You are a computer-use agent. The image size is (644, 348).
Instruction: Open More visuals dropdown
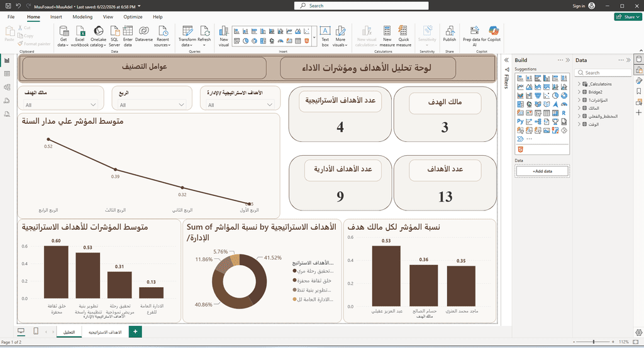click(340, 36)
